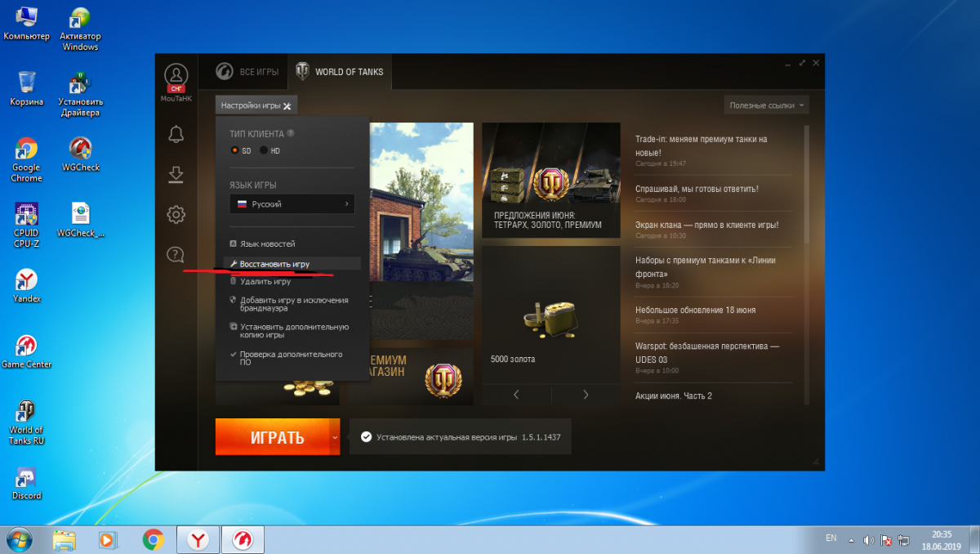Select World of Tanks RU desktop icon

pos(26,422)
